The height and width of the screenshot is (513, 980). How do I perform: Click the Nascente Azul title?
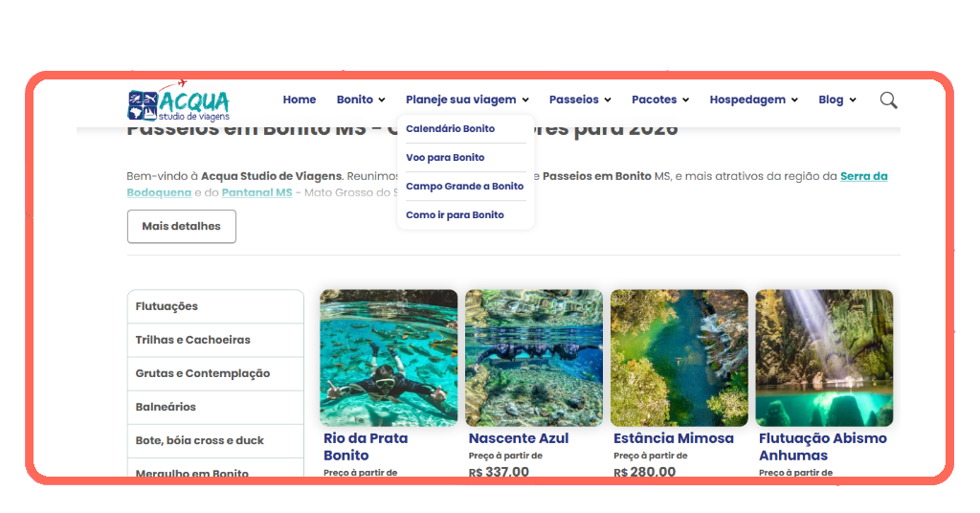pos(519,438)
